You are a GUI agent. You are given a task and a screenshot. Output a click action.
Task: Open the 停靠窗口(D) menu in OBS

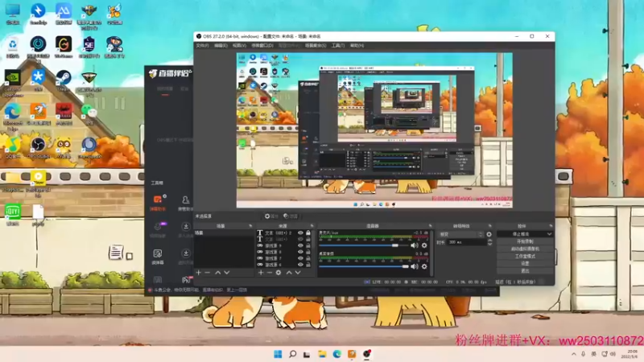[262, 46]
